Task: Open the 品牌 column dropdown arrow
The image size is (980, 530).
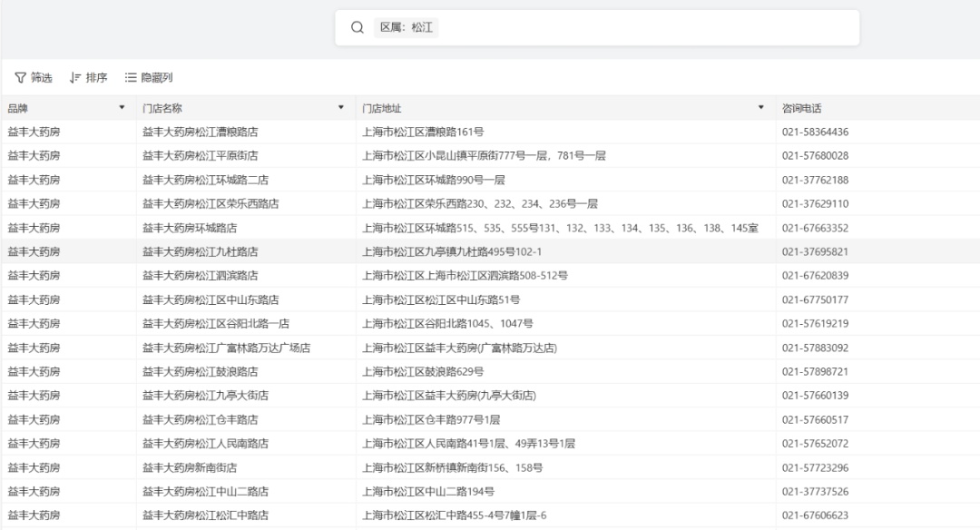Action: pos(122,108)
